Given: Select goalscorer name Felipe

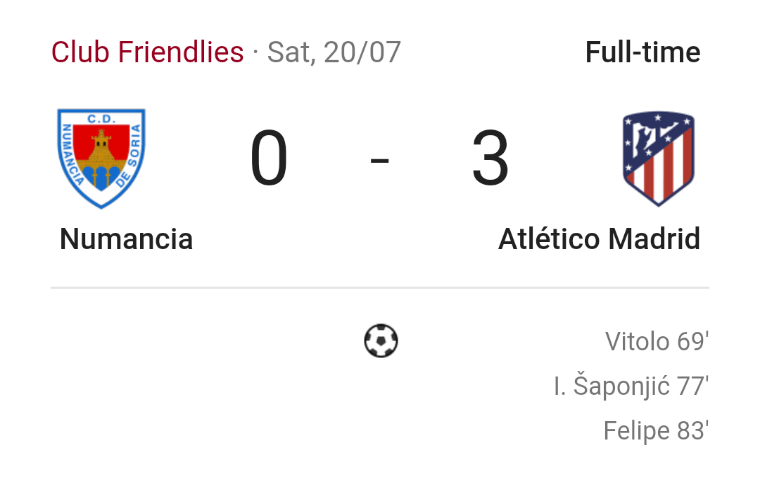Looking at the screenshot, I should 636,431.
